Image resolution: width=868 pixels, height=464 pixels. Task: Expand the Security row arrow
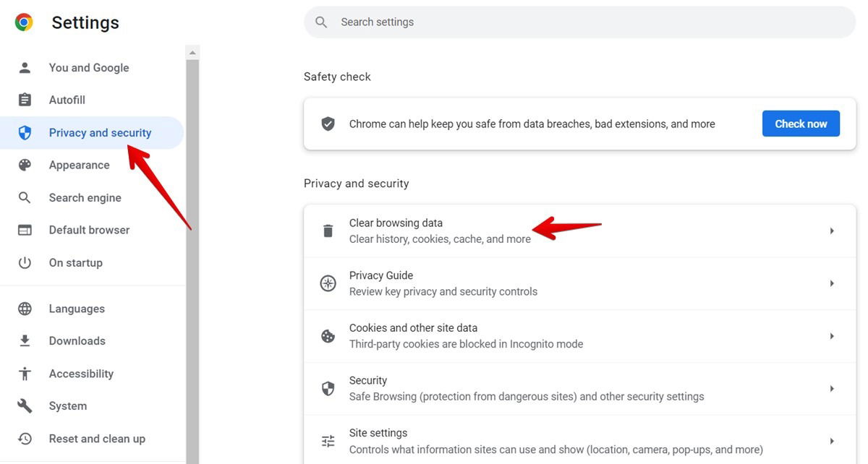point(832,388)
